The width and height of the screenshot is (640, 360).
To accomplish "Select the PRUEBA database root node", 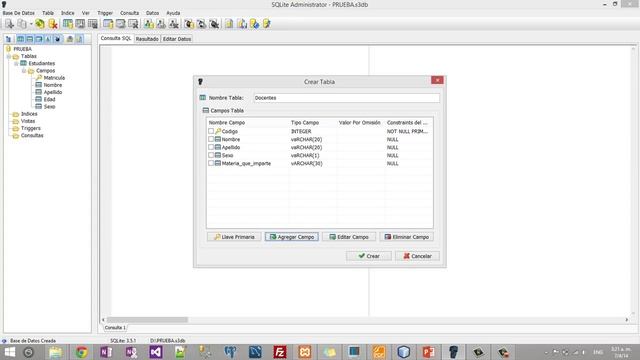I will point(22,49).
